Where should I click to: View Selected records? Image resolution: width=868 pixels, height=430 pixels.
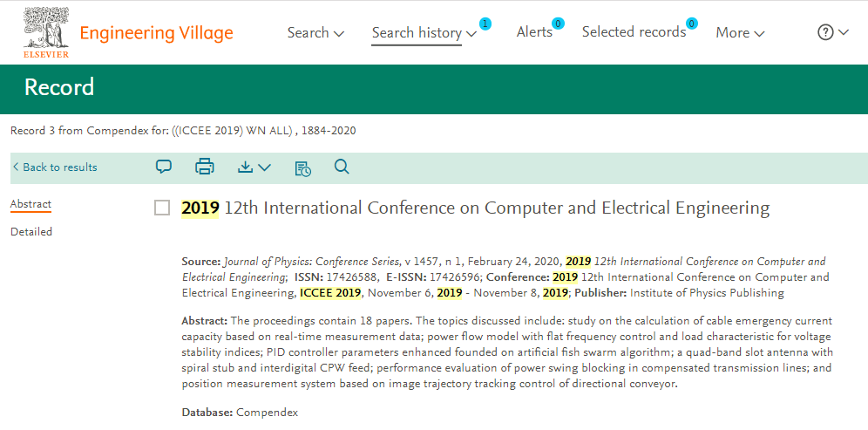point(634,32)
